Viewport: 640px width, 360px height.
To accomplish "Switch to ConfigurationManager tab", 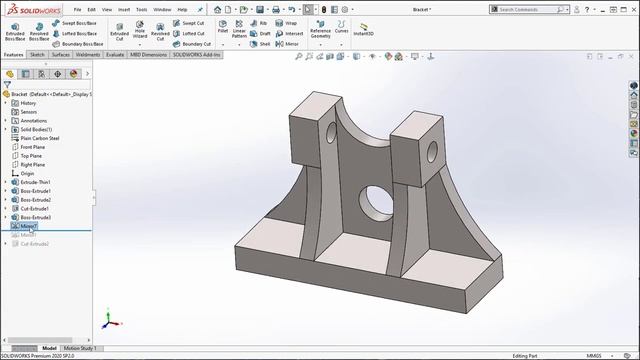I will [x=42, y=74].
